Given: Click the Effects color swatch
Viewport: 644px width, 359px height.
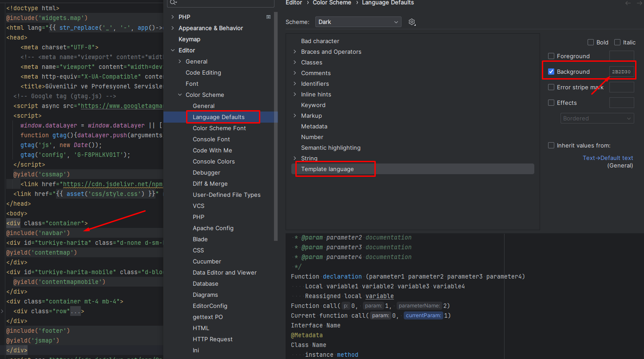Looking at the screenshot, I should pos(621,103).
